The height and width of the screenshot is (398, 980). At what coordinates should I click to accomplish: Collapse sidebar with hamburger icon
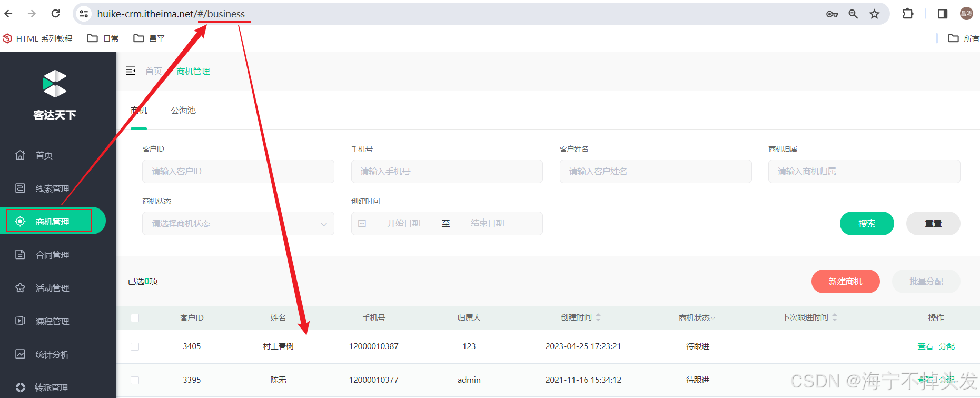pos(131,71)
